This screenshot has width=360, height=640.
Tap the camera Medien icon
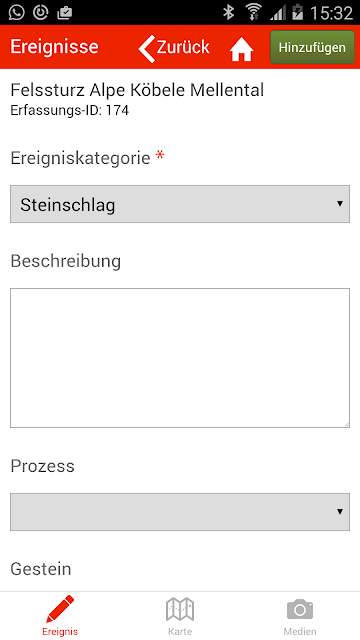coord(300,609)
